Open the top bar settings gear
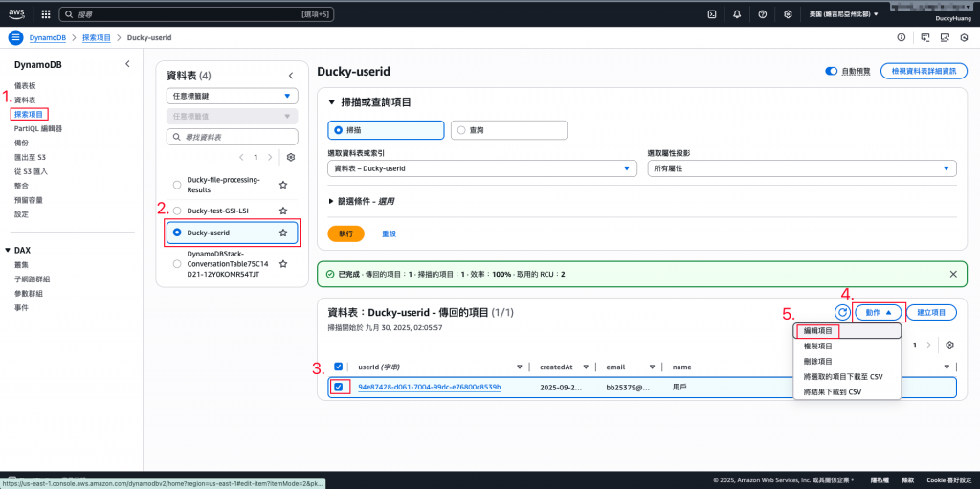The width and height of the screenshot is (980, 489). pos(789,13)
